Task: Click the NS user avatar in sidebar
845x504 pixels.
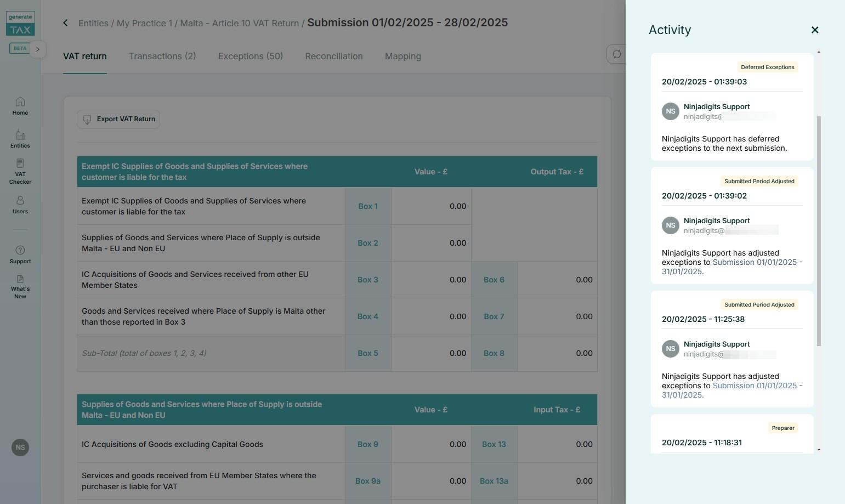Action: click(20, 448)
